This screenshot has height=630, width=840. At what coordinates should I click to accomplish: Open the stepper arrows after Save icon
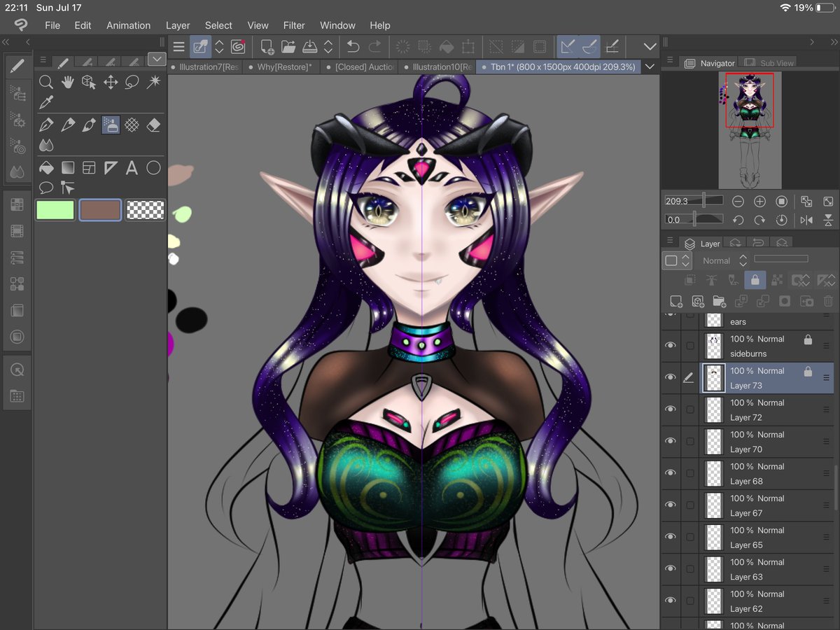(x=328, y=47)
